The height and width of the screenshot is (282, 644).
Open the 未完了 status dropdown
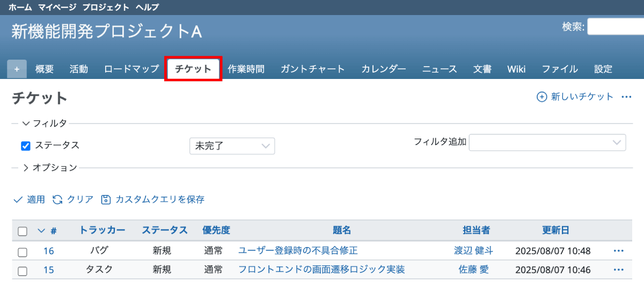point(232,146)
